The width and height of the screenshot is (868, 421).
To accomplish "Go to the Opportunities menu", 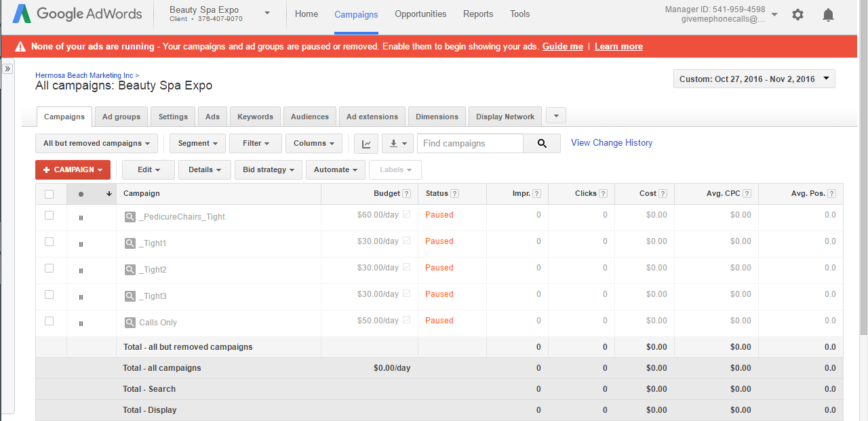I will click(420, 14).
